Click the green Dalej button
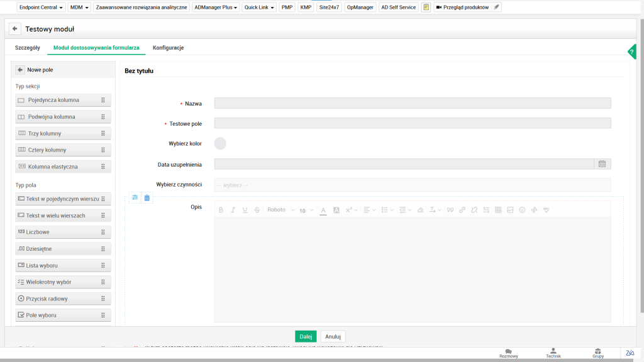Image resolution: width=644 pixels, height=362 pixels. coord(306,336)
